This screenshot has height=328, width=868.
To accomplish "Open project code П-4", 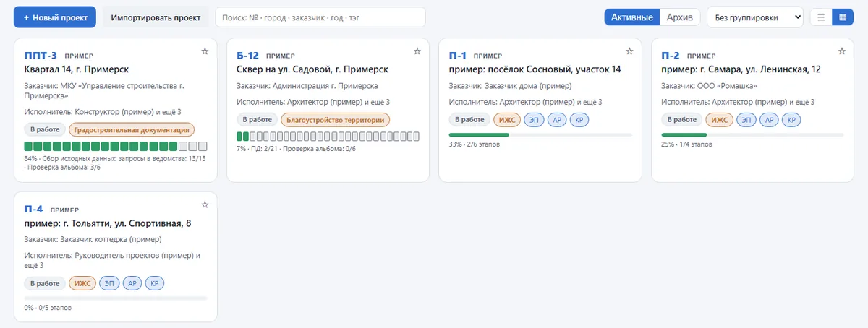I will click(x=34, y=210).
